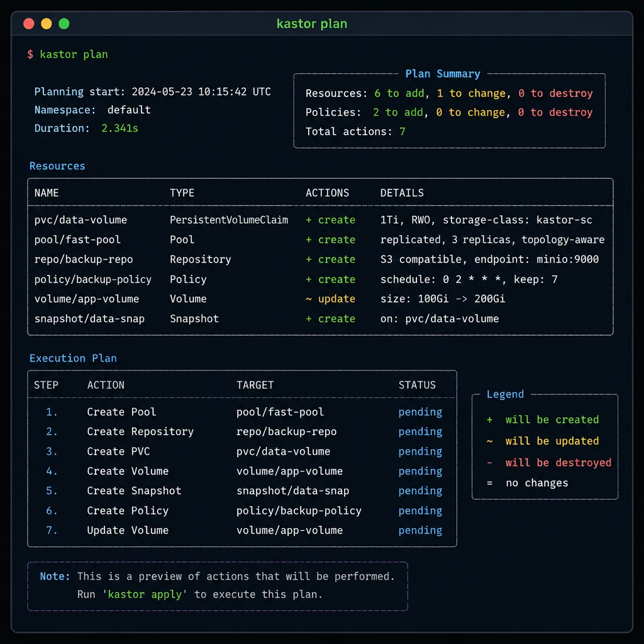644x644 pixels.
Task: Click the plus icon in the Legend box
Action: click(489, 419)
